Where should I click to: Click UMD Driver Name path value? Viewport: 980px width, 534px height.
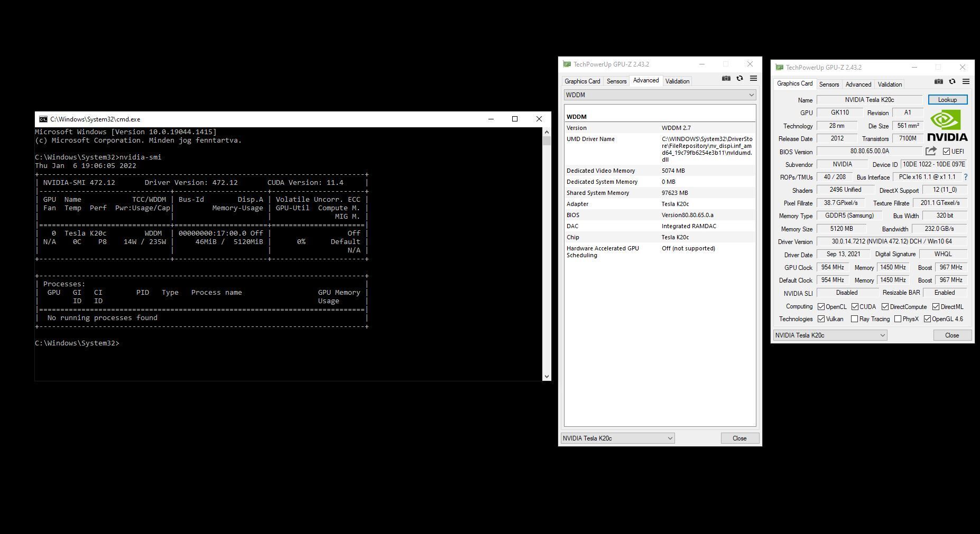coord(707,149)
